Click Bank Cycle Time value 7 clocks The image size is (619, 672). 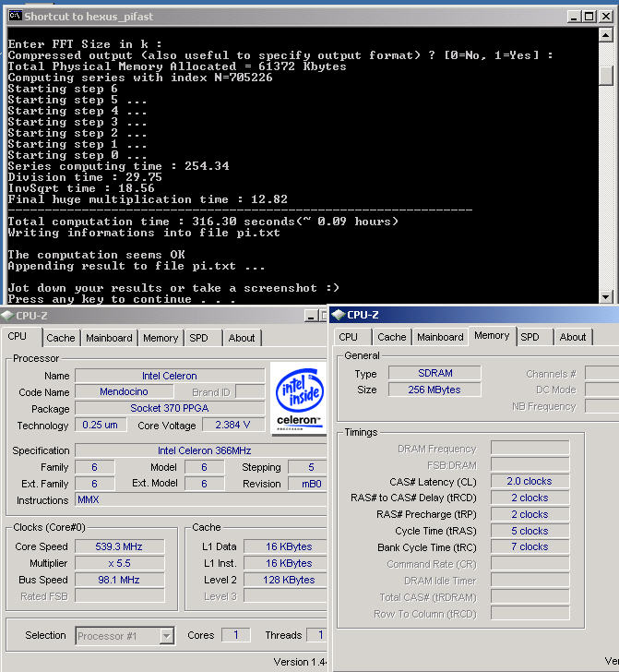530,546
